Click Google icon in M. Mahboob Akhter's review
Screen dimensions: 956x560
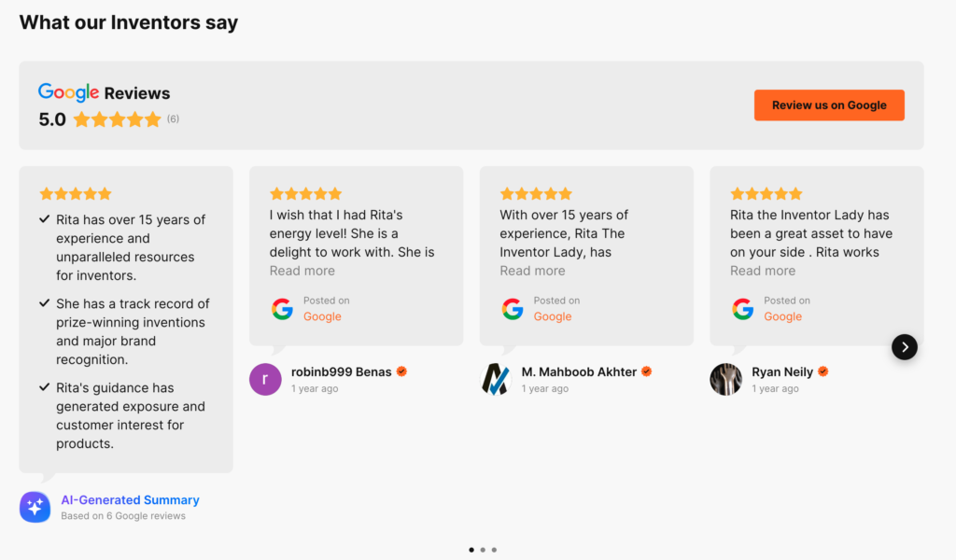point(512,309)
